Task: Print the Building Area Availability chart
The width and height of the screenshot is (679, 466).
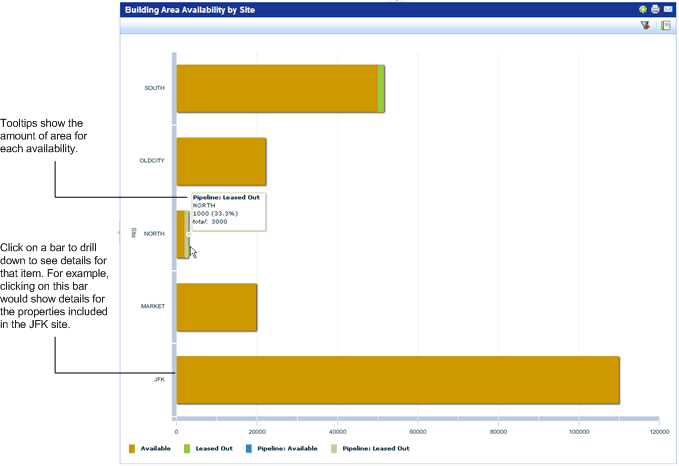Action: (655, 9)
